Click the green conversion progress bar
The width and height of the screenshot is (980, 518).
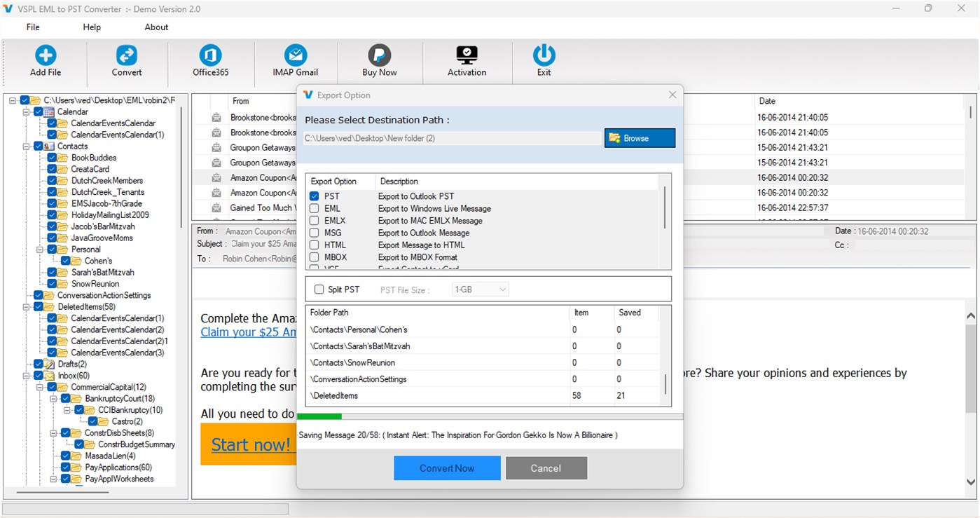click(x=319, y=416)
